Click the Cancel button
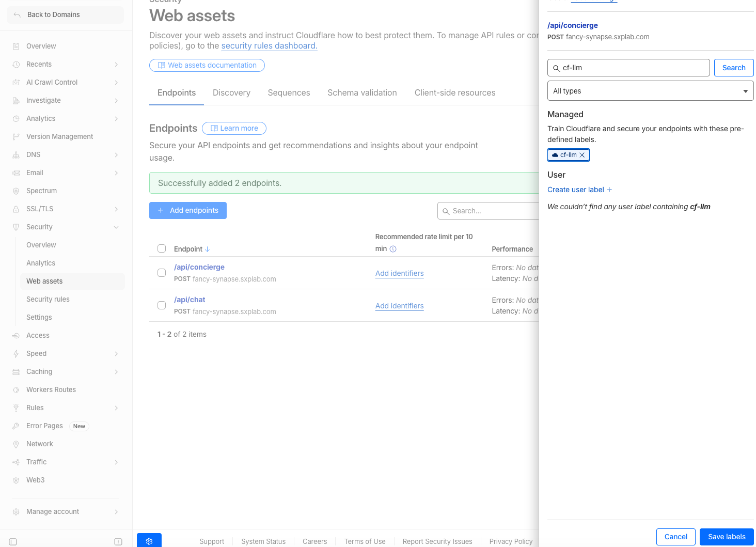 676,537
